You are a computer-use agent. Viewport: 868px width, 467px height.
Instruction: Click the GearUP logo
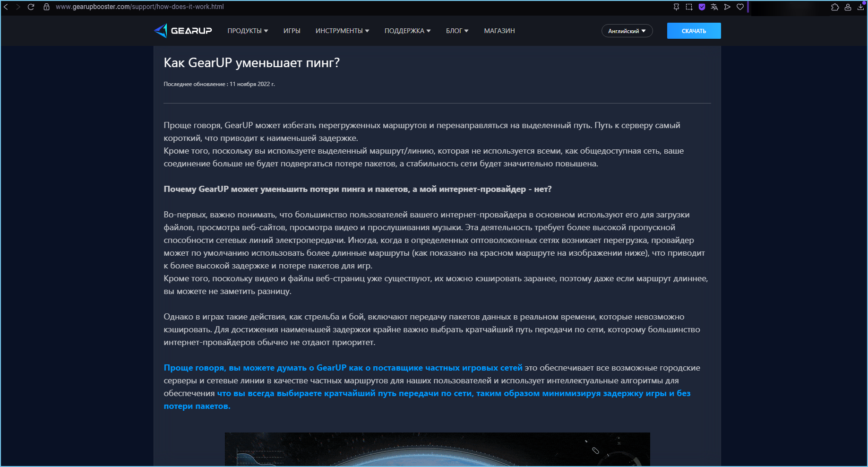point(183,31)
